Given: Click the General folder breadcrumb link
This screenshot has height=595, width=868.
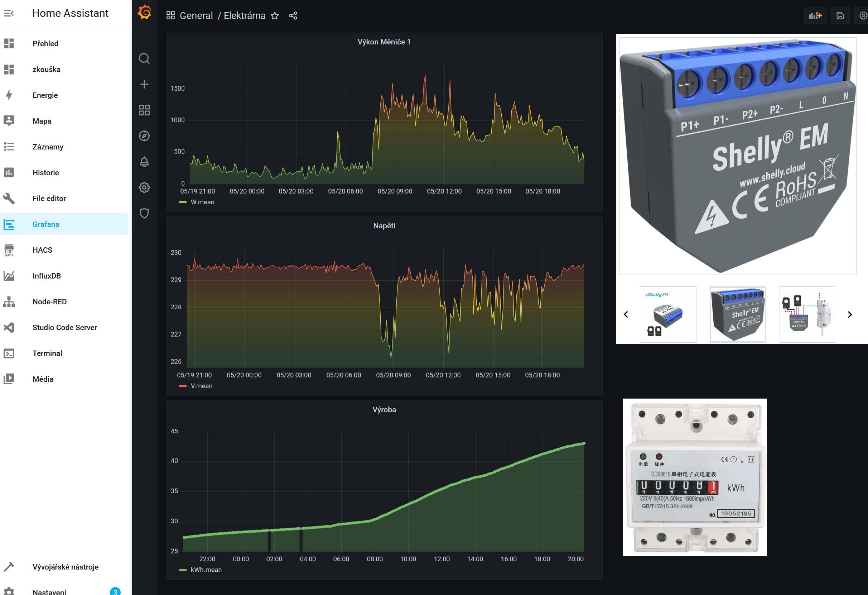Looking at the screenshot, I should (x=196, y=16).
